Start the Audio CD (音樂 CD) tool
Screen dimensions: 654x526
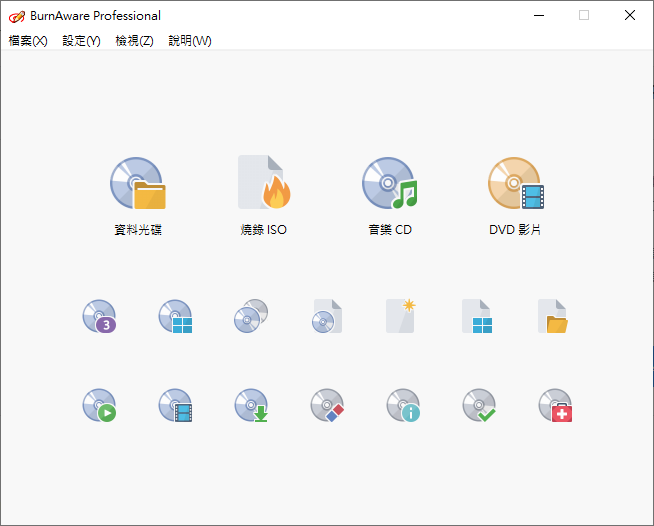coord(390,183)
